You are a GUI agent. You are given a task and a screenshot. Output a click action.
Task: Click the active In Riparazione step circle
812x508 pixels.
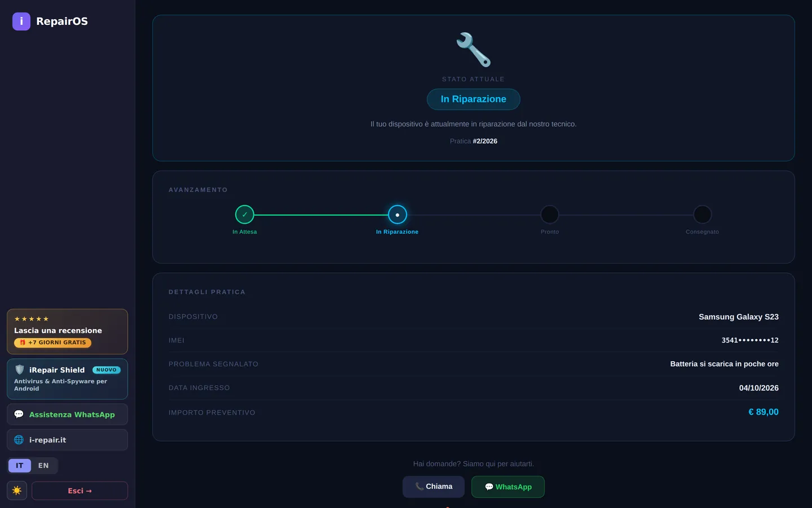click(x=398, y=214)
